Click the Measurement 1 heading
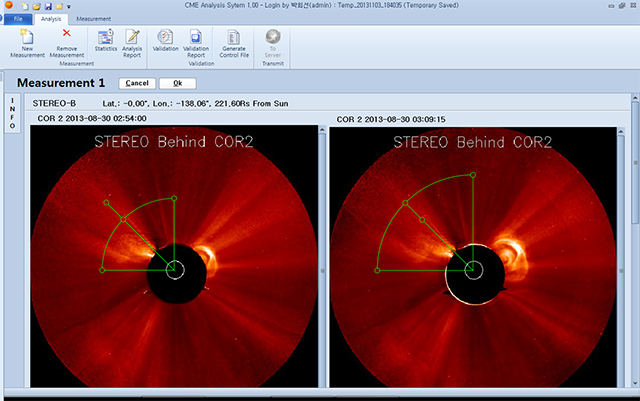 (x=61, y=83)
